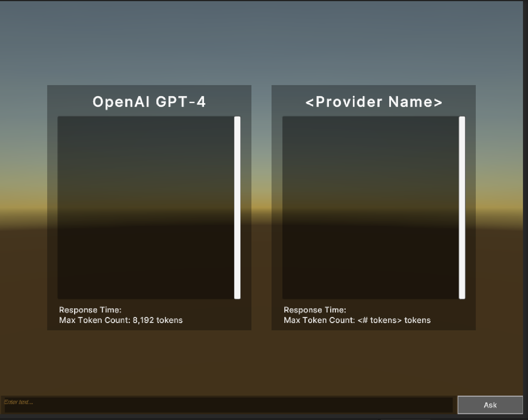This screenshot has height=420, width=528.
Task: Select the <Provider Name> heading
Action: (374, 102)
